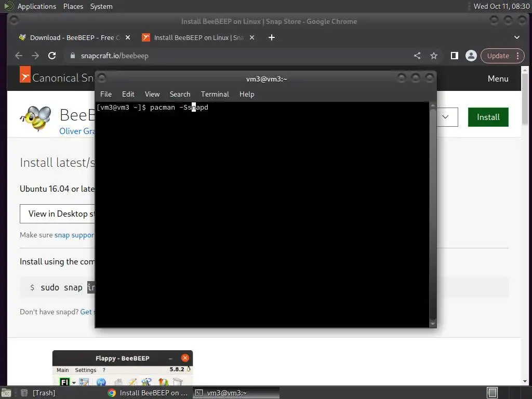
Task: Switch to Chrome window in taskbar
Action: pyautogui.click(x=148, y=393)
